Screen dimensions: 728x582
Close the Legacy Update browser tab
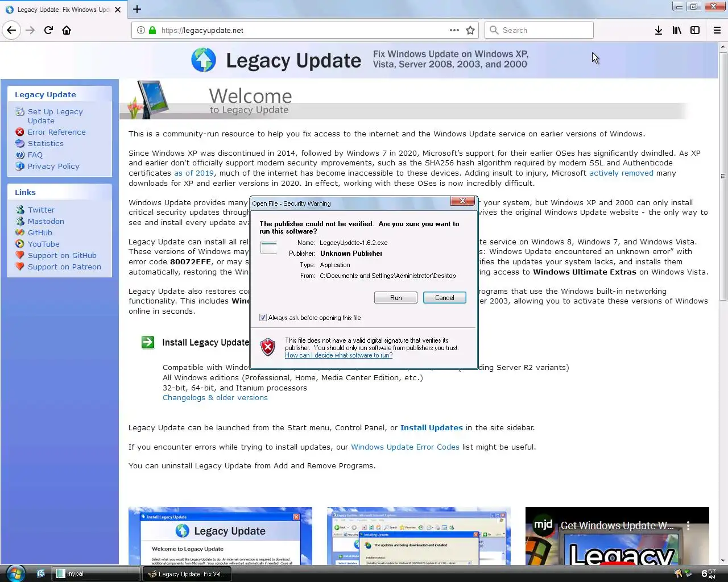point(118,10)
